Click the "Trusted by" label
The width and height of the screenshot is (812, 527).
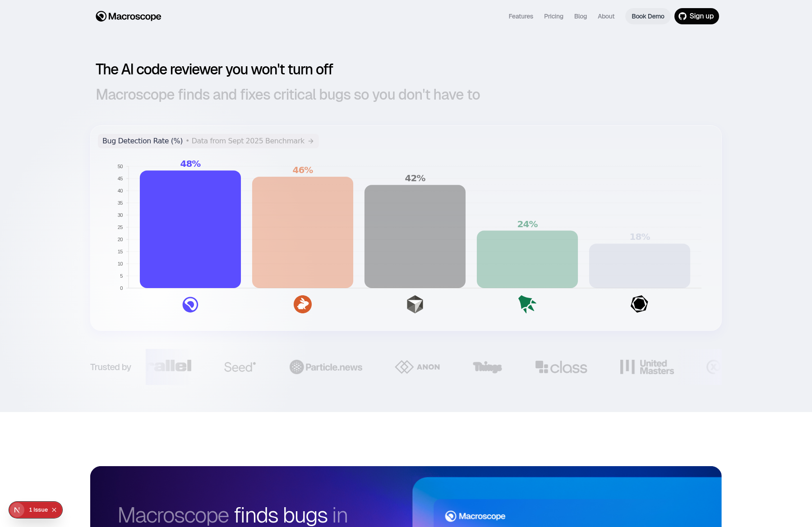[111, 367]
